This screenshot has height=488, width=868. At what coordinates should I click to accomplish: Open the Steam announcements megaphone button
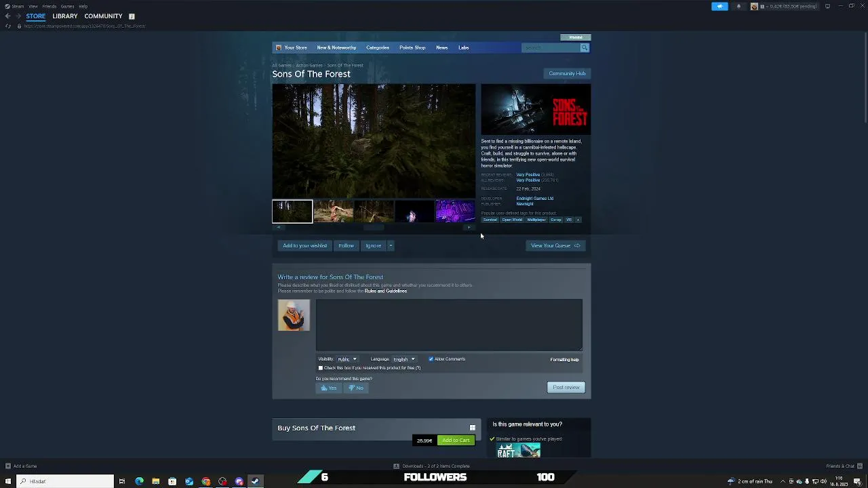pos(719,6)
